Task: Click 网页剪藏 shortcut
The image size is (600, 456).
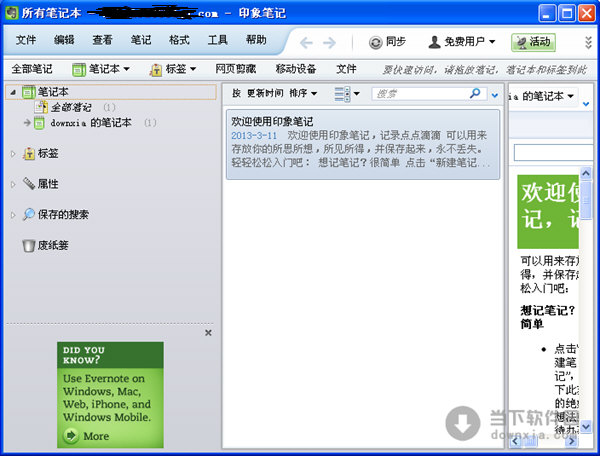Action: [x=235, y=69]
